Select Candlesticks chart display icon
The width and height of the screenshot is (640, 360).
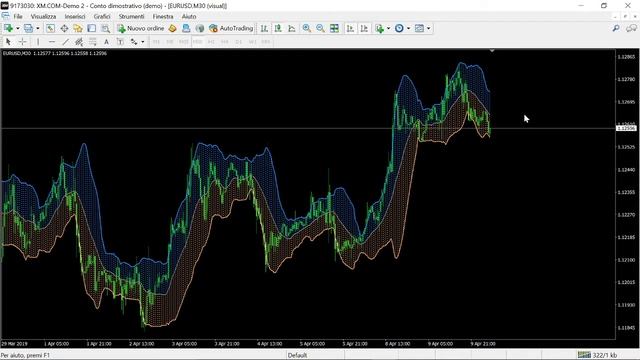278,28
